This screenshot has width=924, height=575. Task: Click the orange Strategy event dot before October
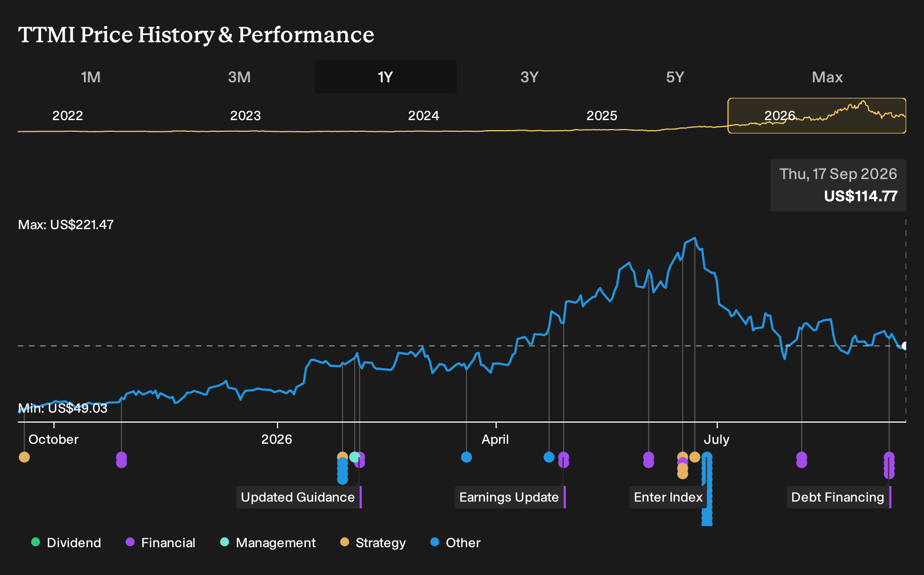pyautogui.click(x=24, y=457)
